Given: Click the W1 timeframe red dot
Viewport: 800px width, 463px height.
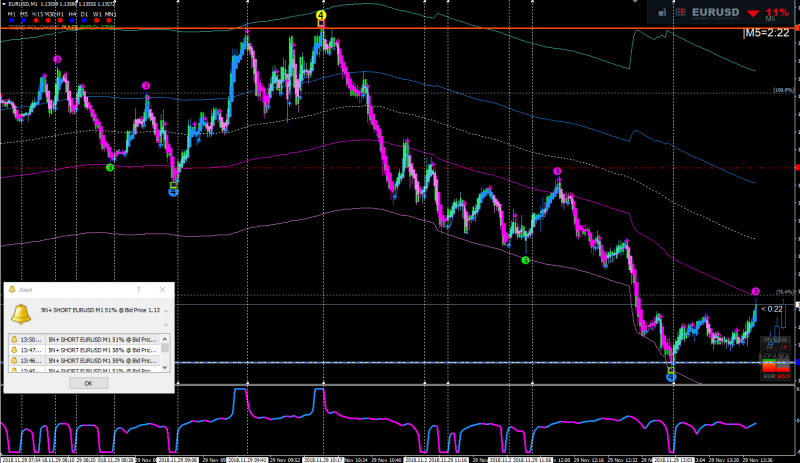Looking at the screenshot, I should coord(96,20).
